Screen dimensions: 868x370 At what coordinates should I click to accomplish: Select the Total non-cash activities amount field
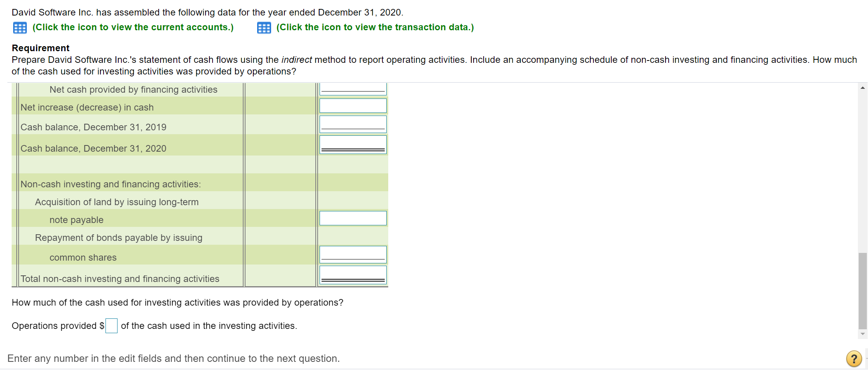click(353, 274)
